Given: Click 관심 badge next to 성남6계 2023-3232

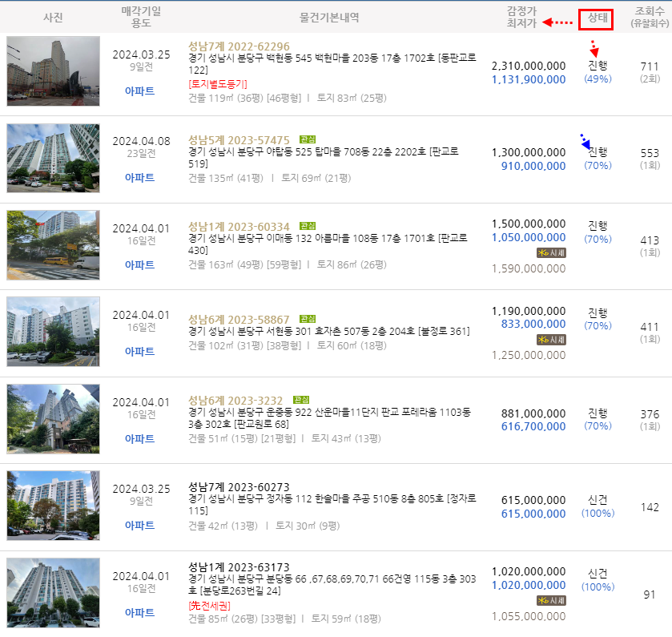Looking at the screenshot, I should 301,400.
